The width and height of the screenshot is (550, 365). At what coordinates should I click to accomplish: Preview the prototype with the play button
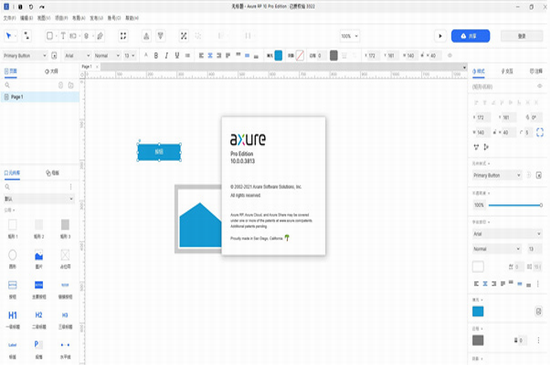click(x=440, y=36)
